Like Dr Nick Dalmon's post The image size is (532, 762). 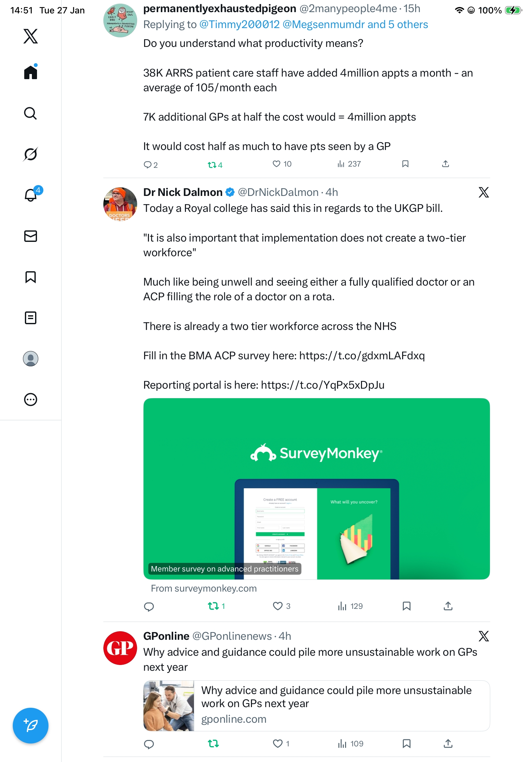tap(281, 606)
